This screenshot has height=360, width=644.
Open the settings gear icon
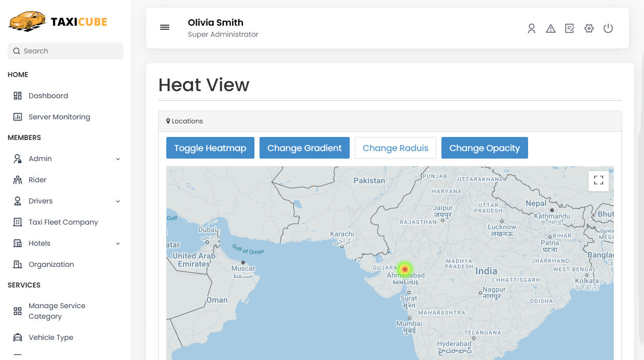tap(589, 29)
